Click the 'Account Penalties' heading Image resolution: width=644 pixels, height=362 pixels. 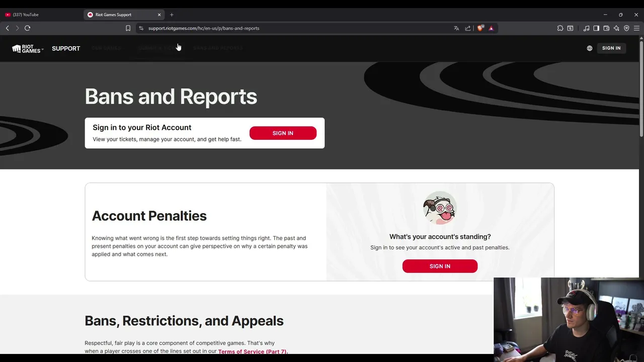pyautogui.click(x=149, y=216)
